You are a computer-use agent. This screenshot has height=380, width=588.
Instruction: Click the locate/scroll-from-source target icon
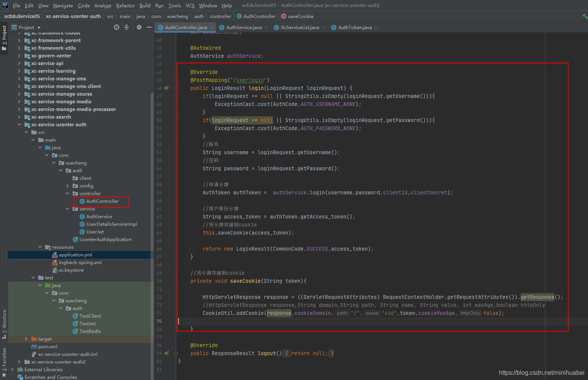click(x=117, y=27)
